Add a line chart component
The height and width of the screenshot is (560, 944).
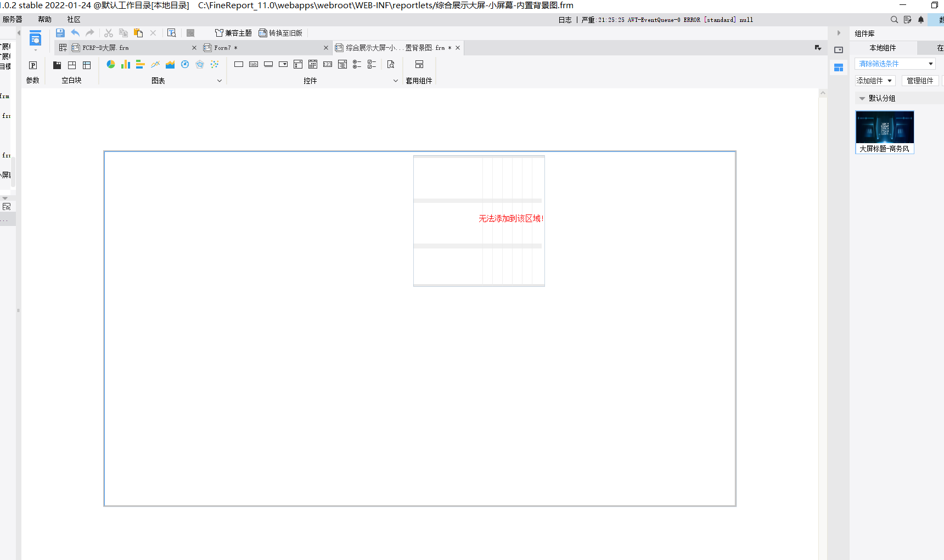155,65
